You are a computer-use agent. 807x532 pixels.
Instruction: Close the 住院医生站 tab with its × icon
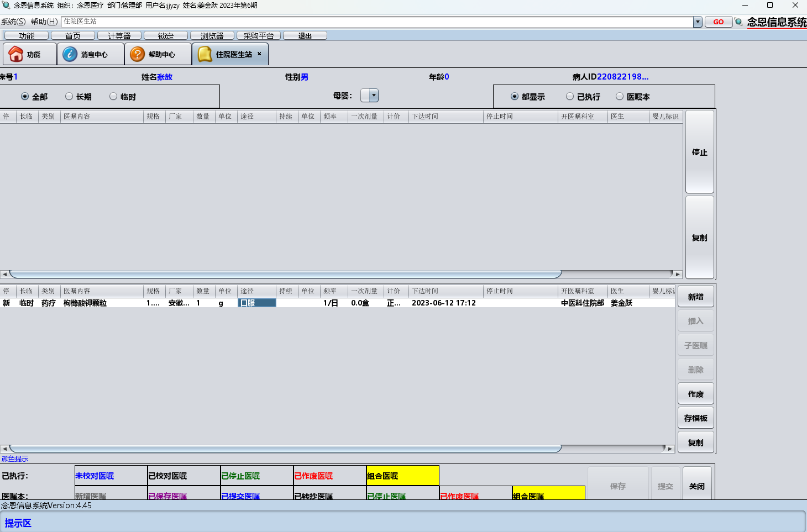tap(259, 54)
